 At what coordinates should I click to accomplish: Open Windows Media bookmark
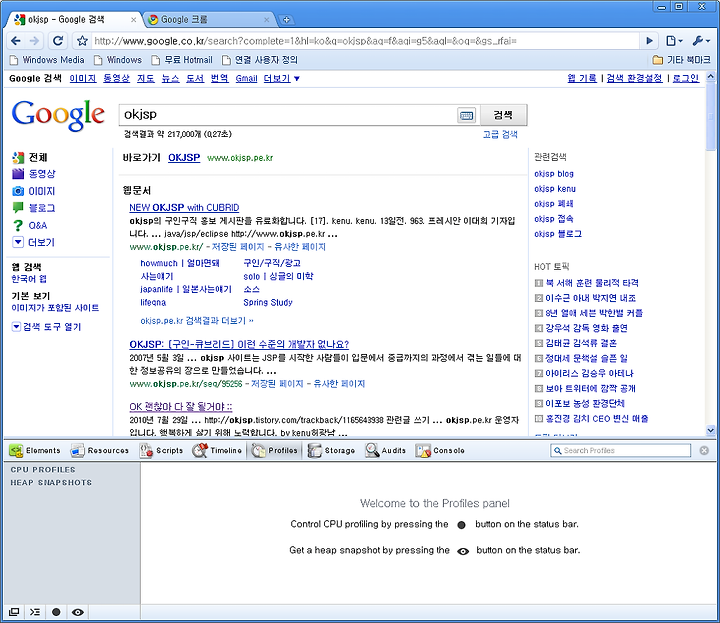pos(47,60)
